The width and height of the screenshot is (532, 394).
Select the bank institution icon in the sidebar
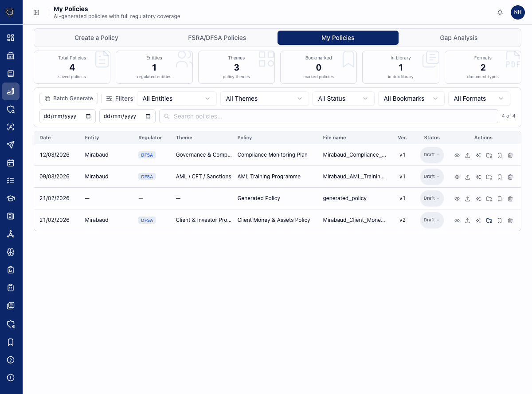(10, 55)
